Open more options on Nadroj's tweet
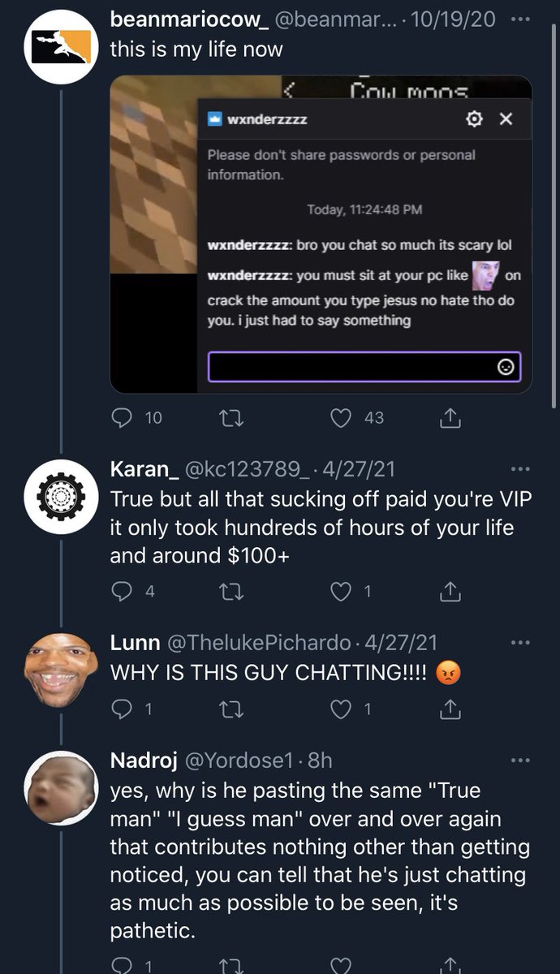This screenshot has height=974, width=560. [x=520, y=761]
